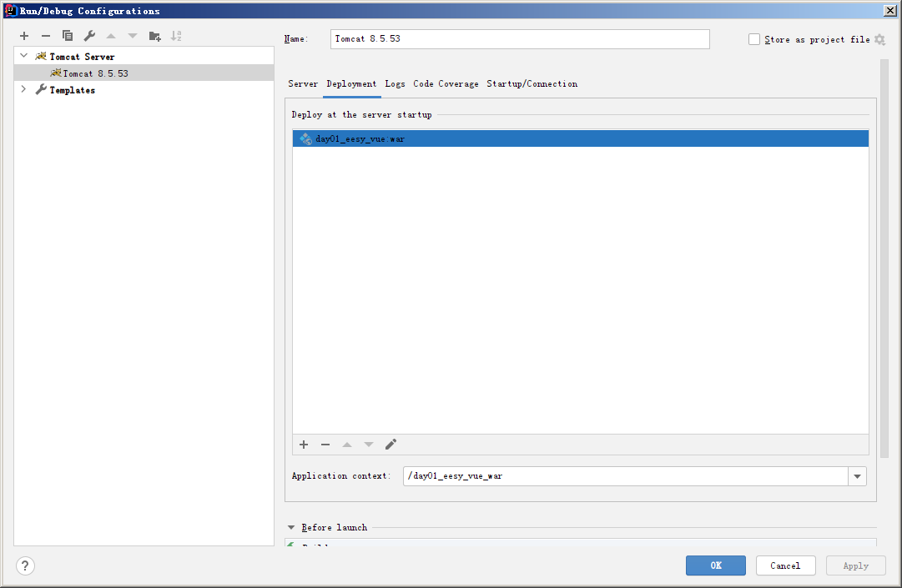Click the Name input field
Image resolution: width=902 pixels, height=588 pixels.
click(520, 39)
